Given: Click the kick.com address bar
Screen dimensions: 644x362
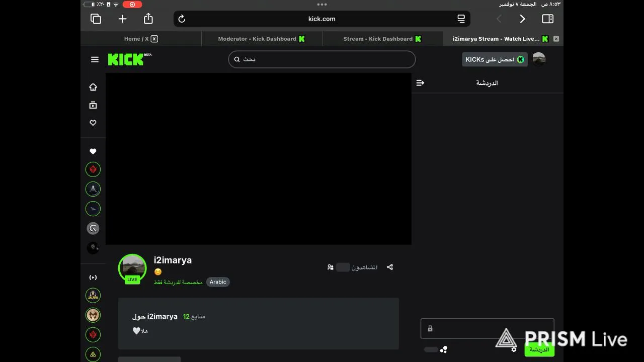Looking at the screenshot, I should pyautogui.click(x=322, y=19).
